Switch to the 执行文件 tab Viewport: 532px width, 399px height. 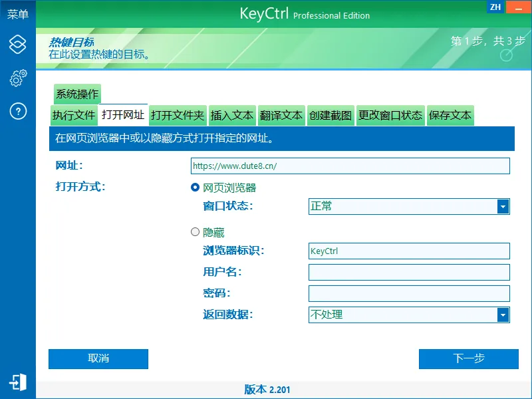[74, 115]
